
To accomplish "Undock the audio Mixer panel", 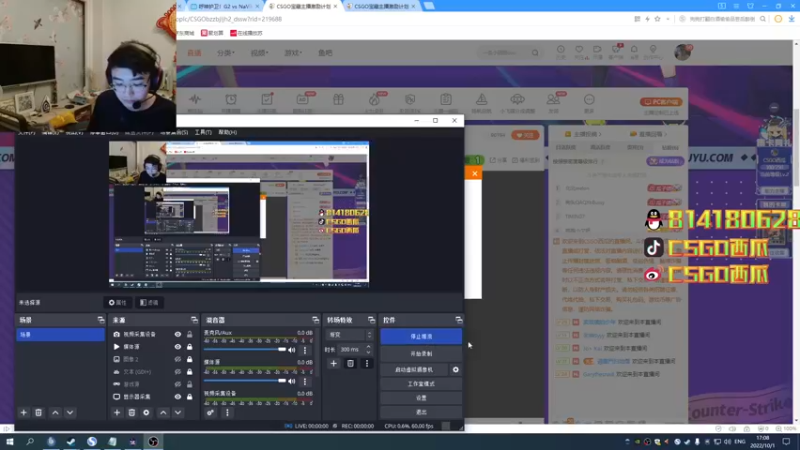I will click(315, 320).
